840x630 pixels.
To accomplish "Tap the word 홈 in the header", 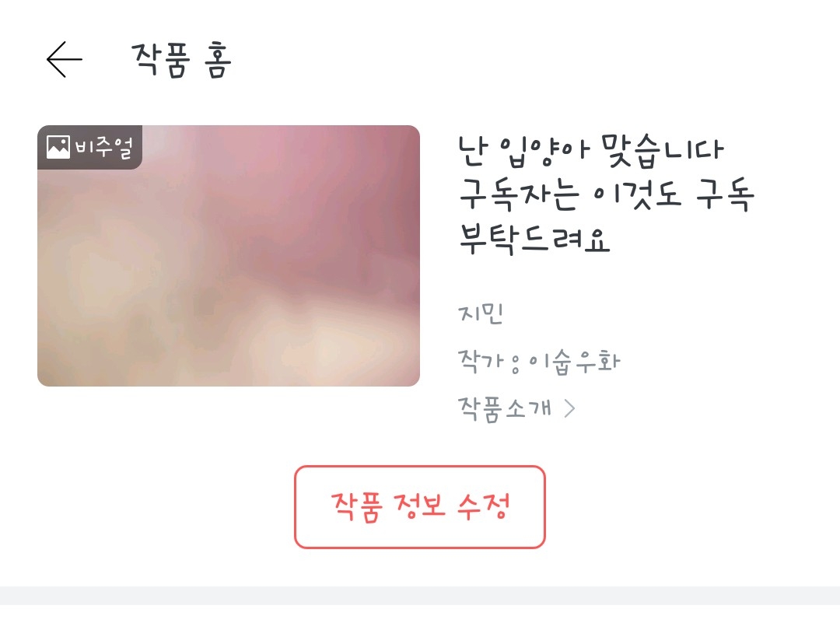I will [x=218, y=61].
